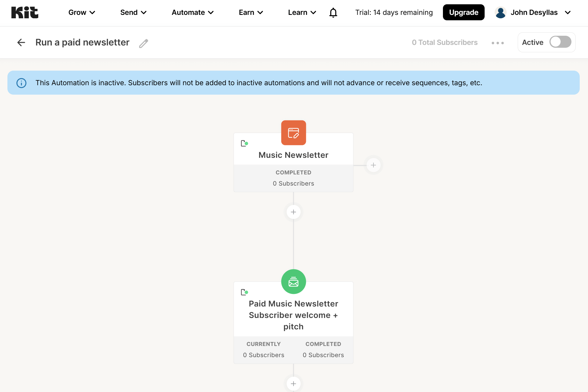588x392 pixels.
Task: Select the orange form icon on Music Newsletter node
Action: [x=293, y=133]
